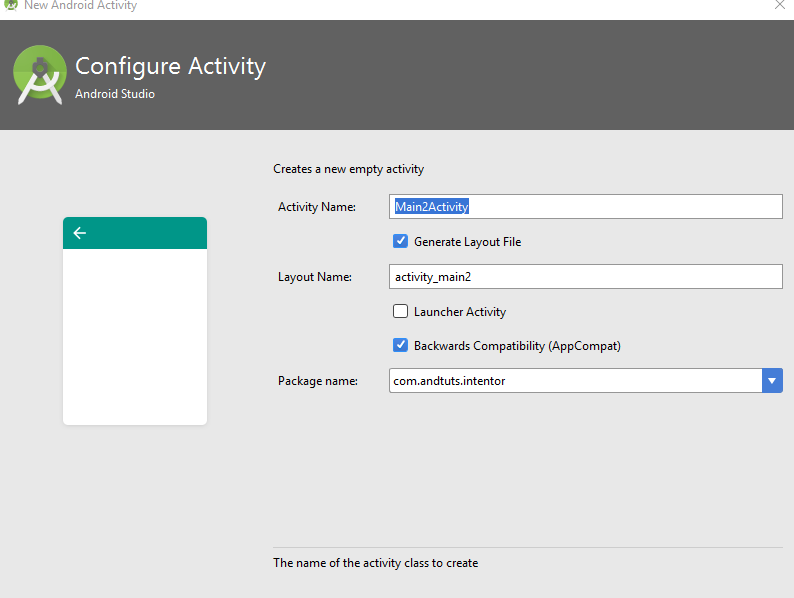Uncheck the Generate Layout File checkbox
Viewport: 794px width, 598px height.
click(401, 241)
